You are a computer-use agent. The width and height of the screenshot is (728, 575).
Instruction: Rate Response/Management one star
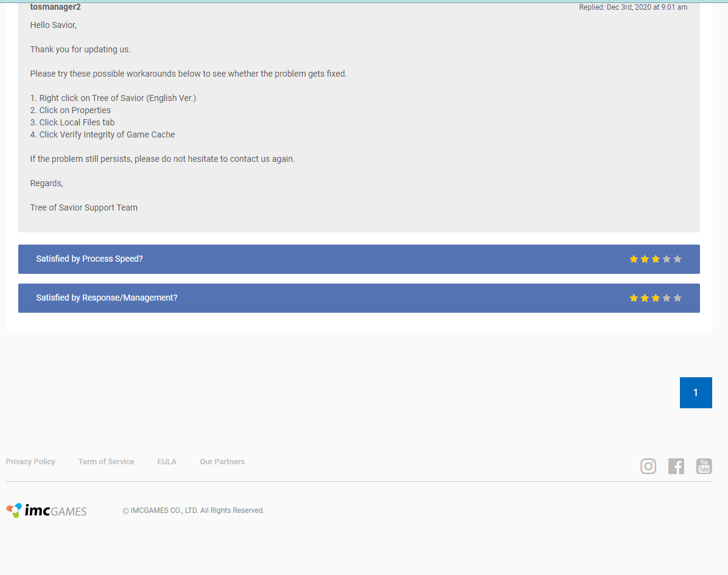(x=634, y=298)
